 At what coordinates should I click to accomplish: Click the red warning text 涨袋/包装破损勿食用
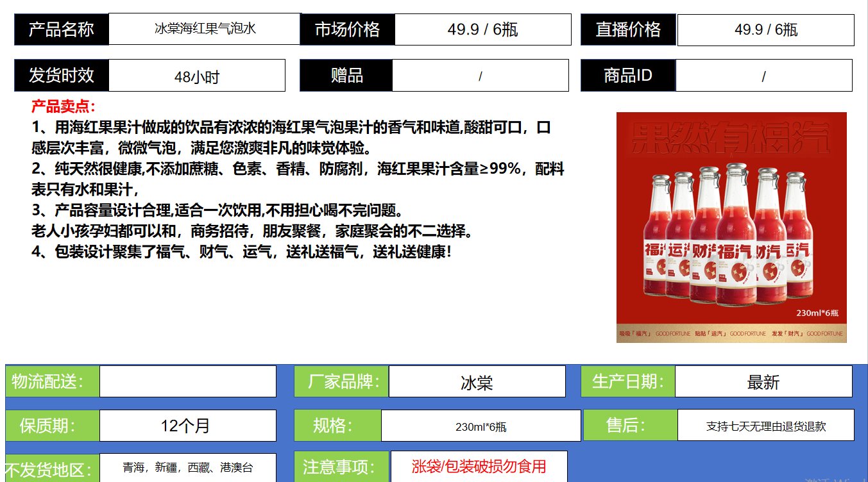479,466
